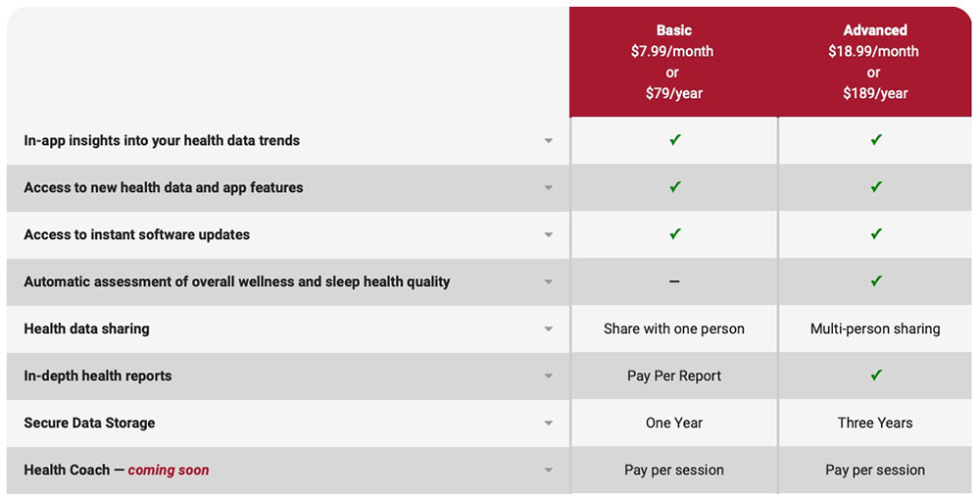
Task: Open Secure Data Storage dropdown arrow
Action: [549, 424]
